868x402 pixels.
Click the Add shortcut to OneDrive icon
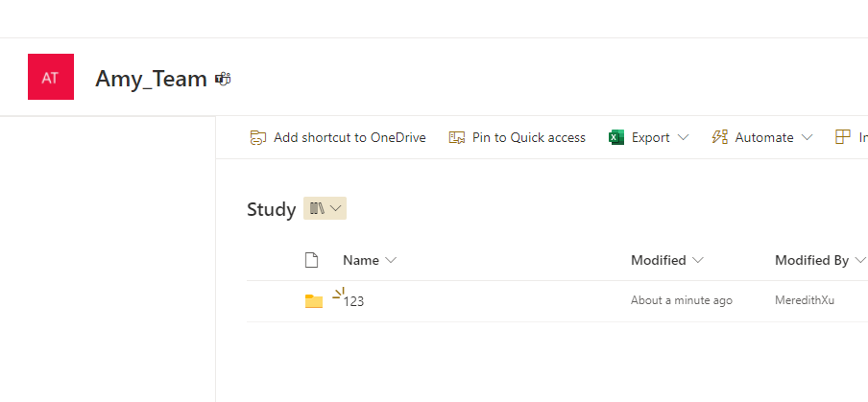[x=258, y=138]
